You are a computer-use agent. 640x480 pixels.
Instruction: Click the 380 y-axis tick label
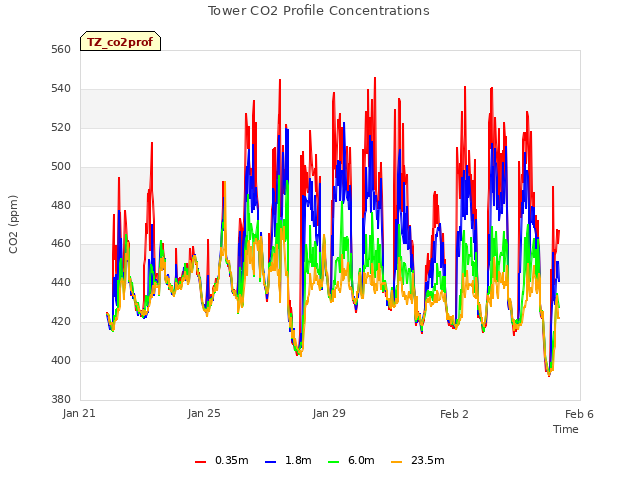(61, 399)
